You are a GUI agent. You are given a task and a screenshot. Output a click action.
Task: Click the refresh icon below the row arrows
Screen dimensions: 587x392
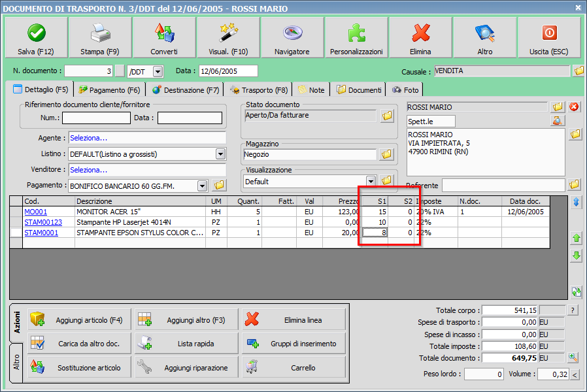(577, 292)
